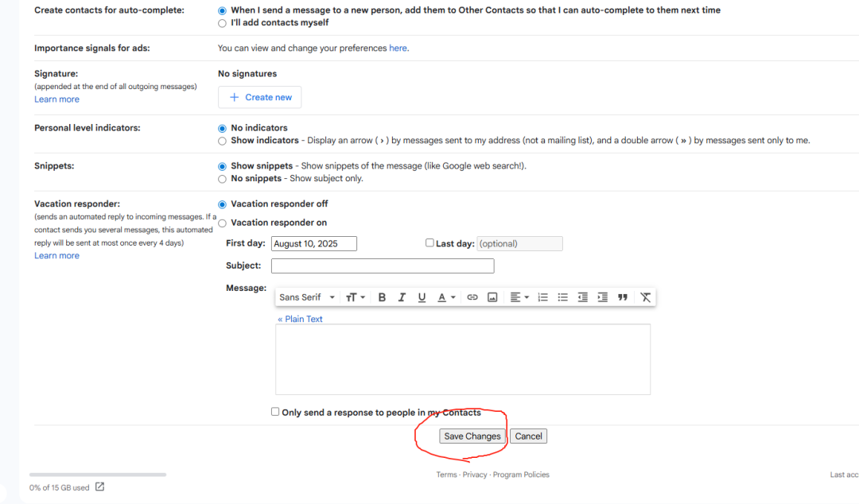This screenshot has height=504, width=859.
Task: Click the Save Changes button
Action: tap(472, 436)
